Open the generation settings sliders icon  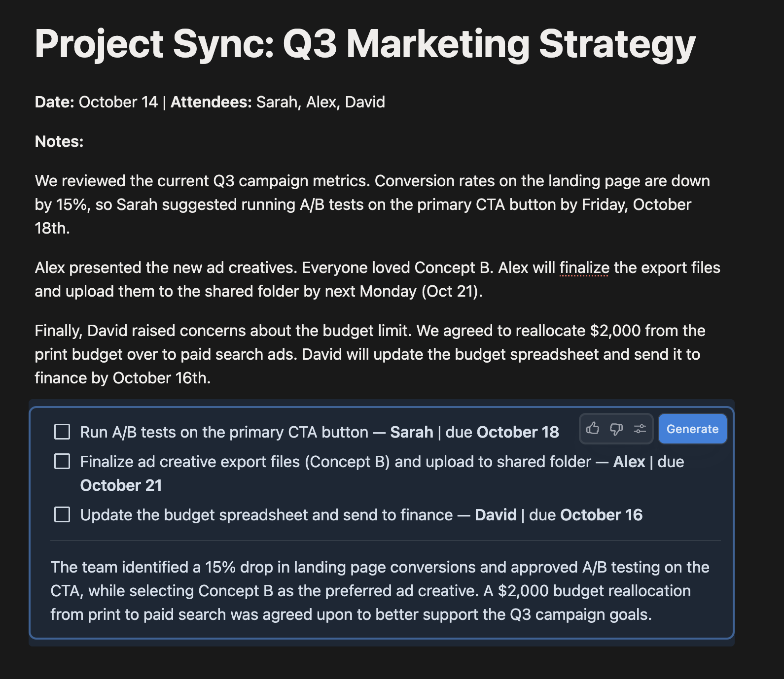point(640,429)
